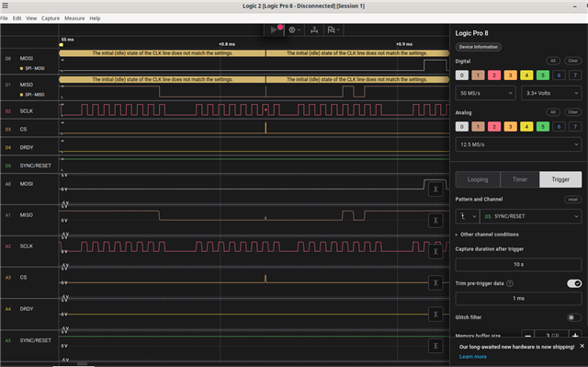This screenshot has width=588, height=367.
Task: Open help for Trim pre-trigger data
Action: [510, 283]
